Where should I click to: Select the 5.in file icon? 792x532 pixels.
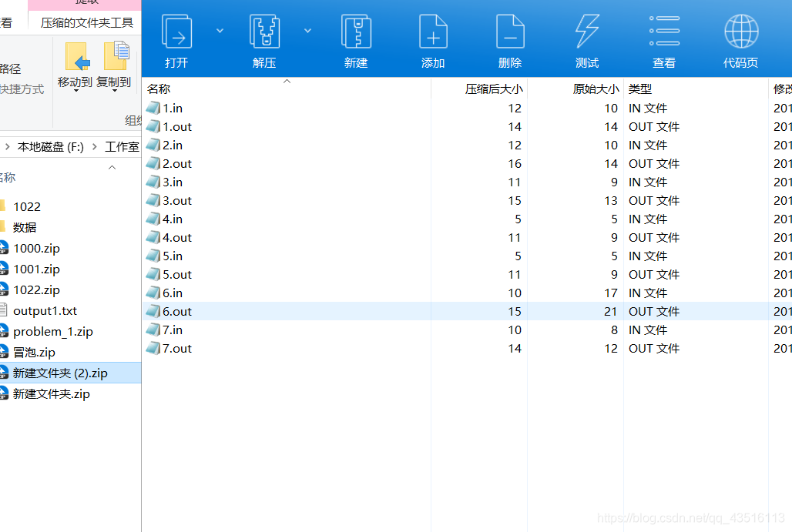tap(153, 256)
